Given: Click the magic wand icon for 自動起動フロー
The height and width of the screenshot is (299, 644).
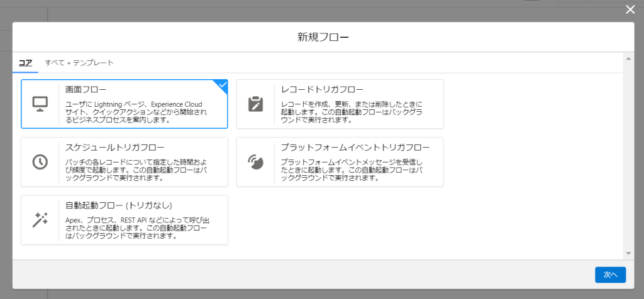Looking at the screenshot, I should tap(40, 220).
